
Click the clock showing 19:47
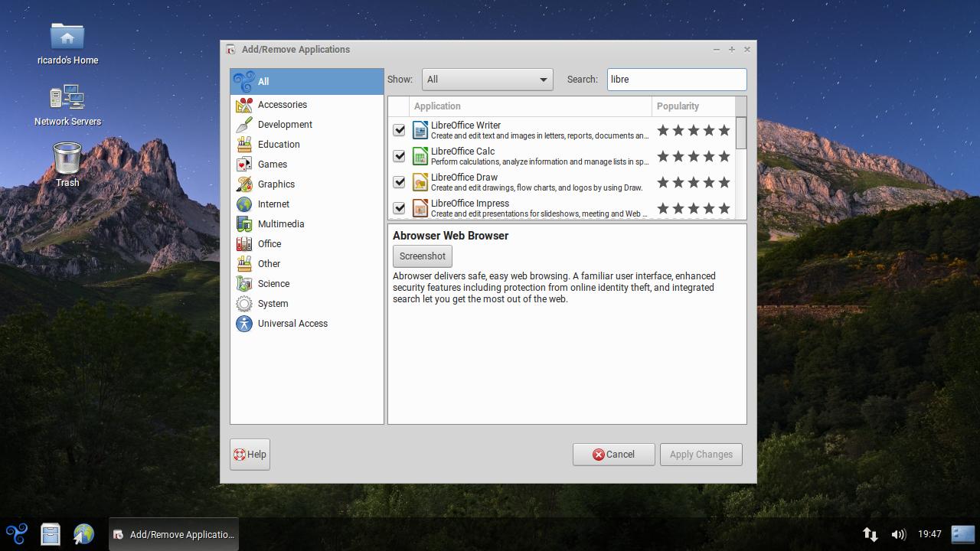[x=929, y=534]
